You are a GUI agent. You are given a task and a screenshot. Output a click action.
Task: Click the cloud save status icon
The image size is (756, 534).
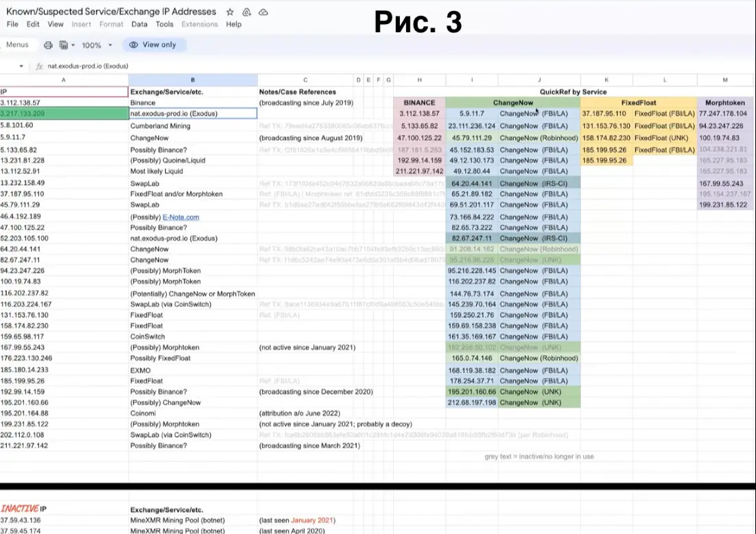point(263,12)
